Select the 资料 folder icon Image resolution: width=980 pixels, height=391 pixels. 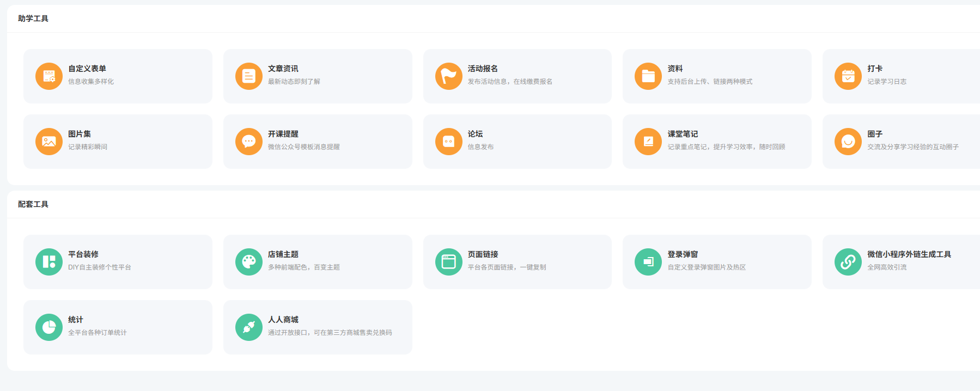(648, 76)
